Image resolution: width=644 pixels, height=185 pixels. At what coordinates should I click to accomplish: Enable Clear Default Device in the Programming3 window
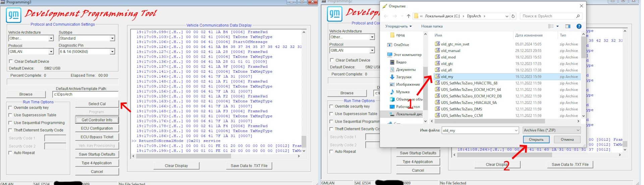click(11, 61)
